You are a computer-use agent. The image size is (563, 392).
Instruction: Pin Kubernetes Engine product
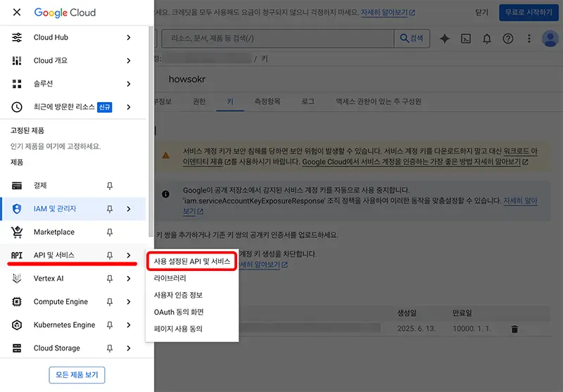110,325
